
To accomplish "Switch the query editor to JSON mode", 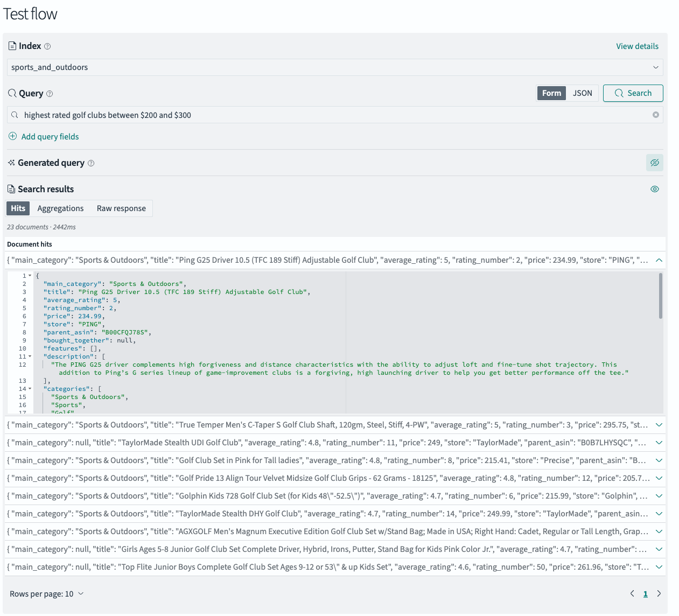I will pos(582,93).
